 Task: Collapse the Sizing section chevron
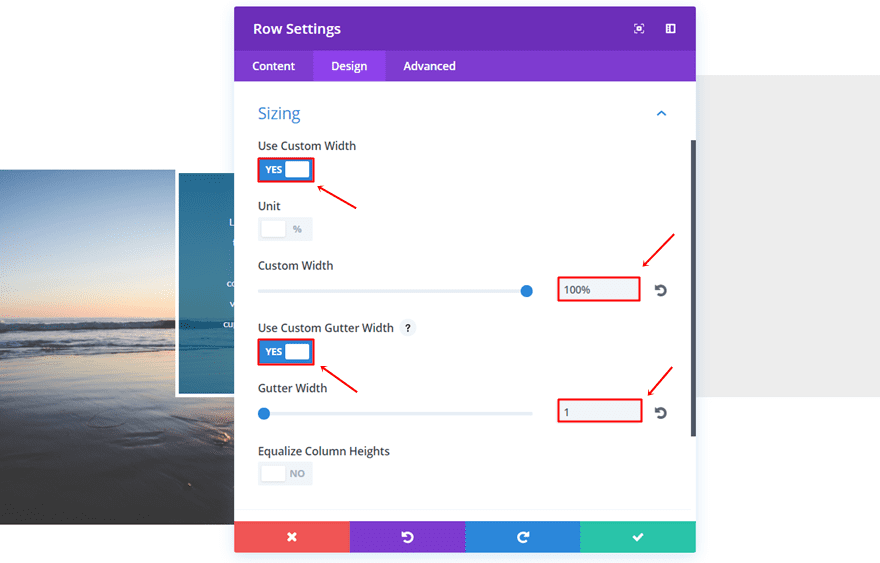661,114
